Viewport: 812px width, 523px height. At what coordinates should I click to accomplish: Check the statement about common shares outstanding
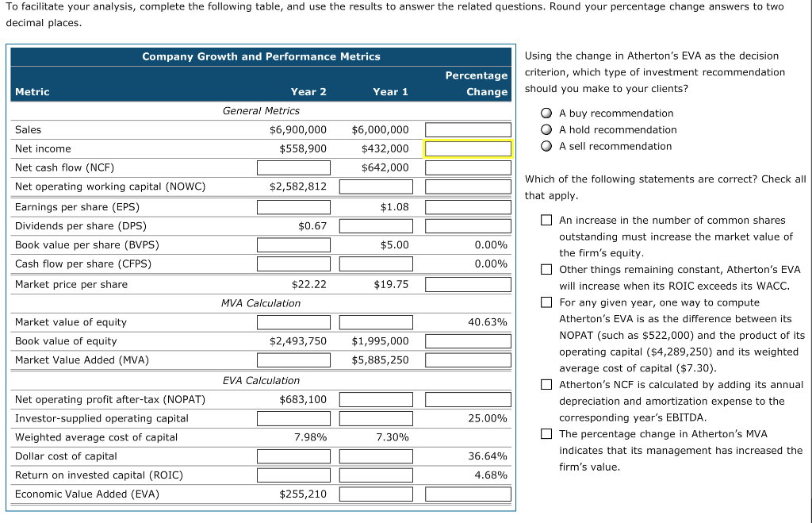[x=546, y=220]
